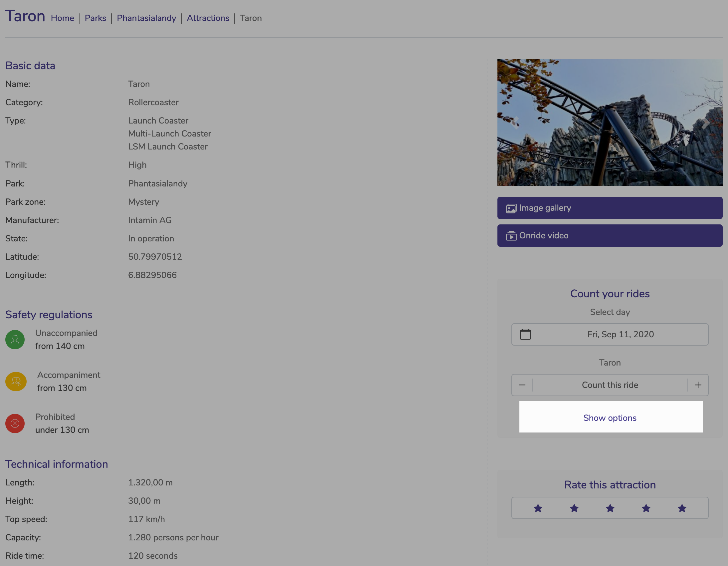Click the Count this ride label
This screenshot has height=566, width=728.
(x=610, y=385)
